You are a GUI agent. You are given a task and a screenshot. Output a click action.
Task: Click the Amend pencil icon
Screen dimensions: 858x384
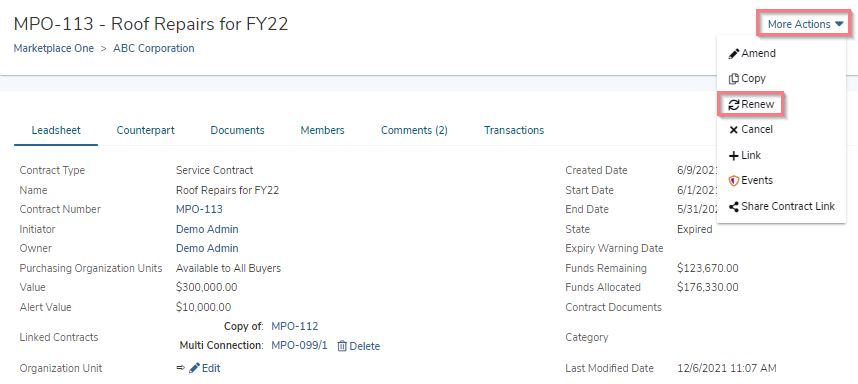point(734,54)
